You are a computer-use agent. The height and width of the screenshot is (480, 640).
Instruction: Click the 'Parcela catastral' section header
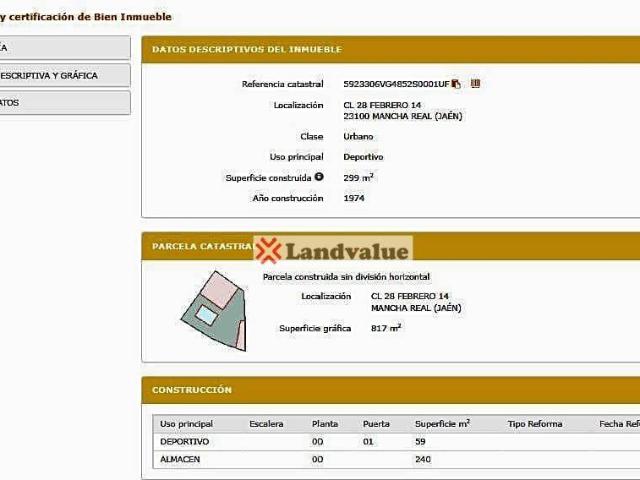200,246
